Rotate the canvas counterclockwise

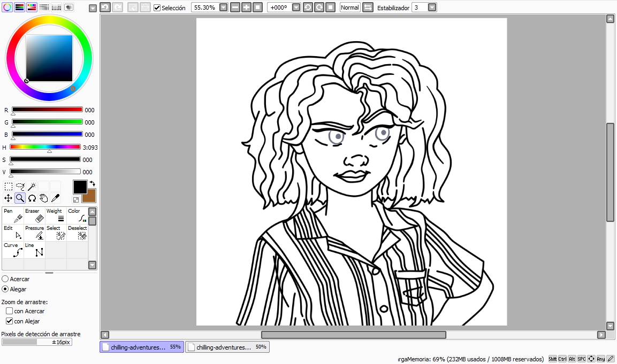[308, 7]
